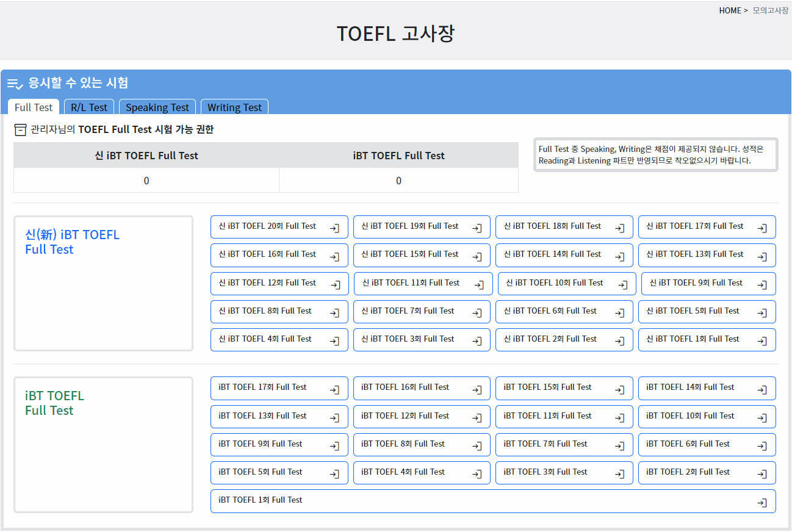
Task: Start iBT TOEFL 6회 Full Test
Action: pyautogui.click(x=707, y=445)
